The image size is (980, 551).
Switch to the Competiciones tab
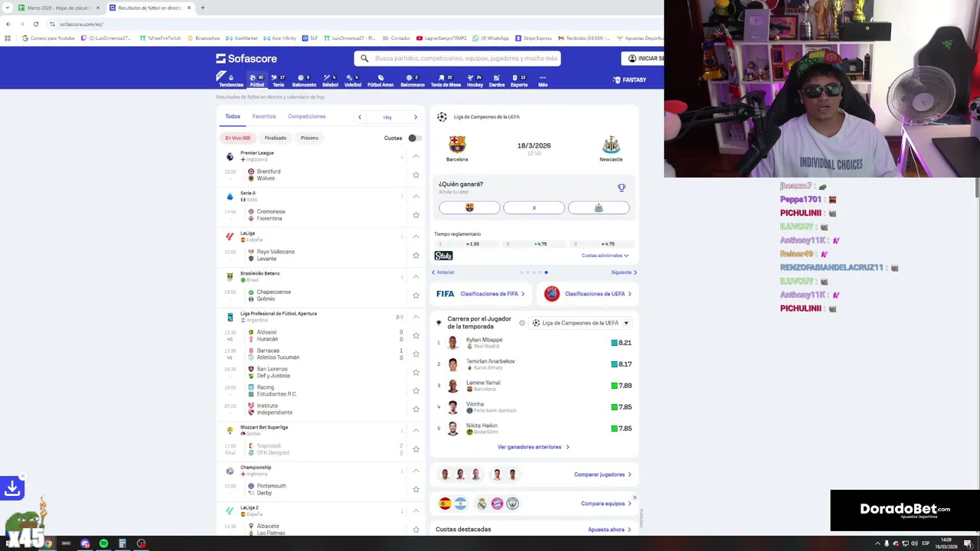click(307, 116)
